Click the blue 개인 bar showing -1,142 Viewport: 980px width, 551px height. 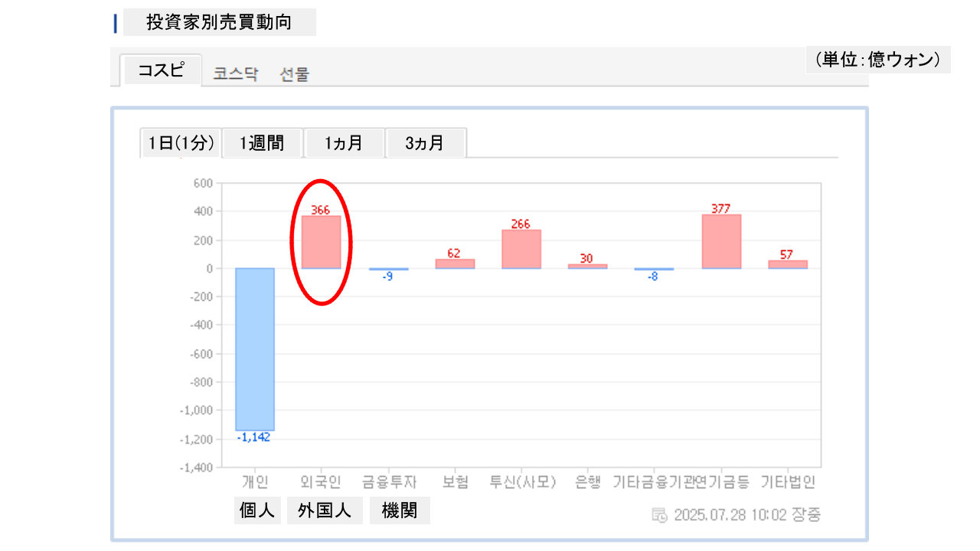pos(255,349)
